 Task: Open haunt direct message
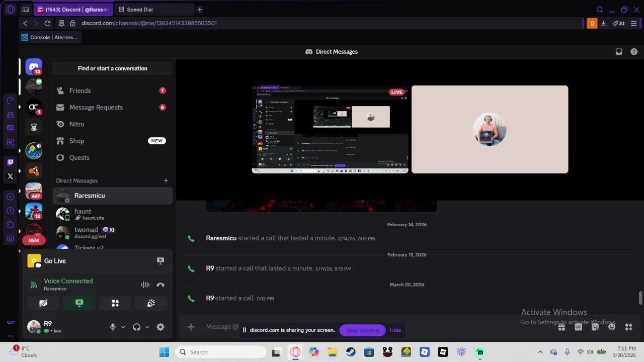click(113, 214)
